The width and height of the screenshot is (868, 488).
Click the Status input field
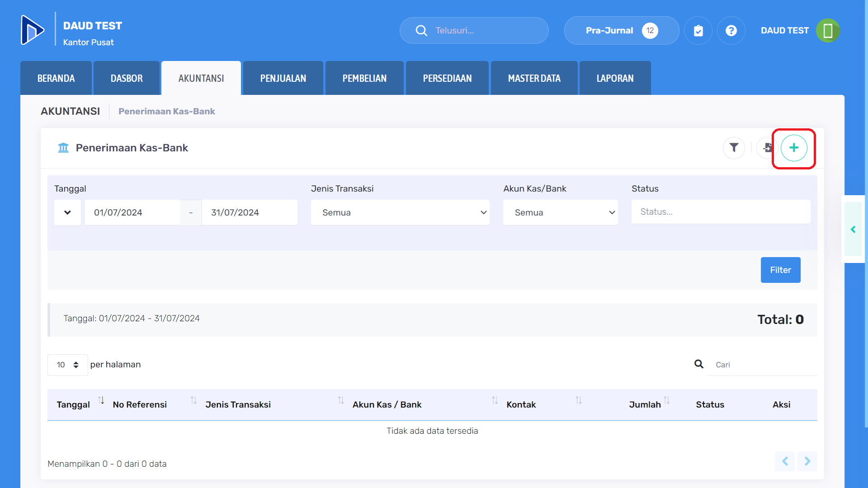(x=721, y=212)
